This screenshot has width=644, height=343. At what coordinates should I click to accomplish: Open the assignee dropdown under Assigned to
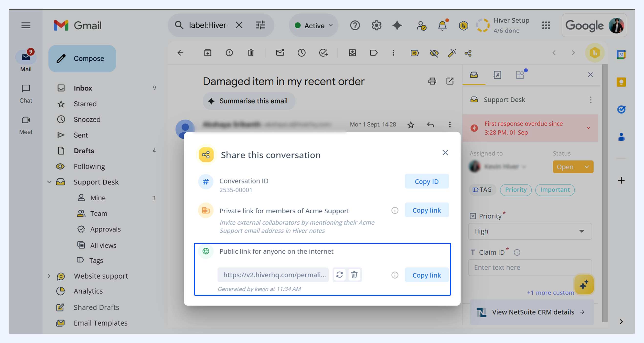[x=498, y=167]
